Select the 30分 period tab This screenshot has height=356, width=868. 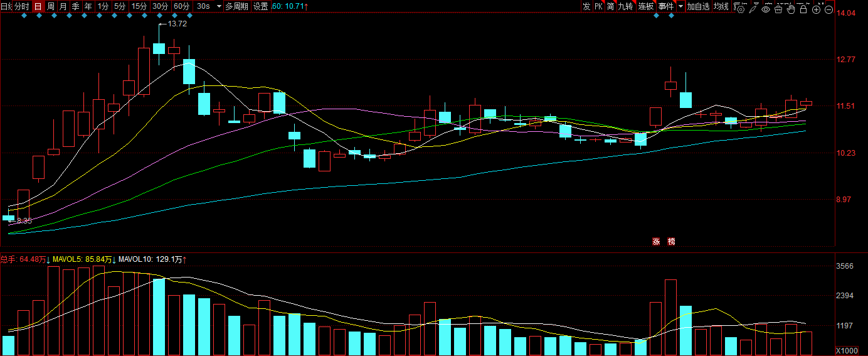point(161,6)
